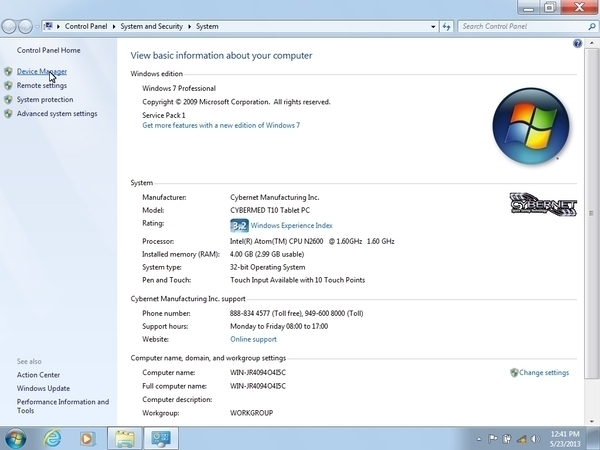Click the help question mark icon
This screenshot has width=600, height=450.
577,44
